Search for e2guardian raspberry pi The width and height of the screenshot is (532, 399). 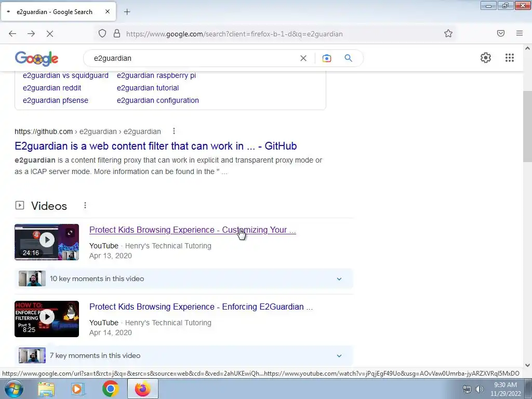coord(156,75)
